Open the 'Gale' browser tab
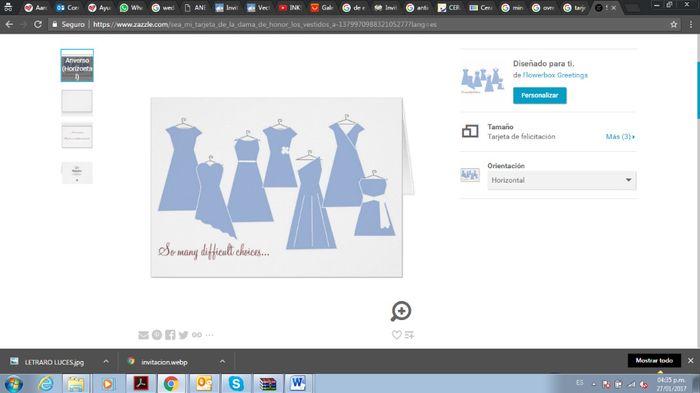 tap(321, 8)
